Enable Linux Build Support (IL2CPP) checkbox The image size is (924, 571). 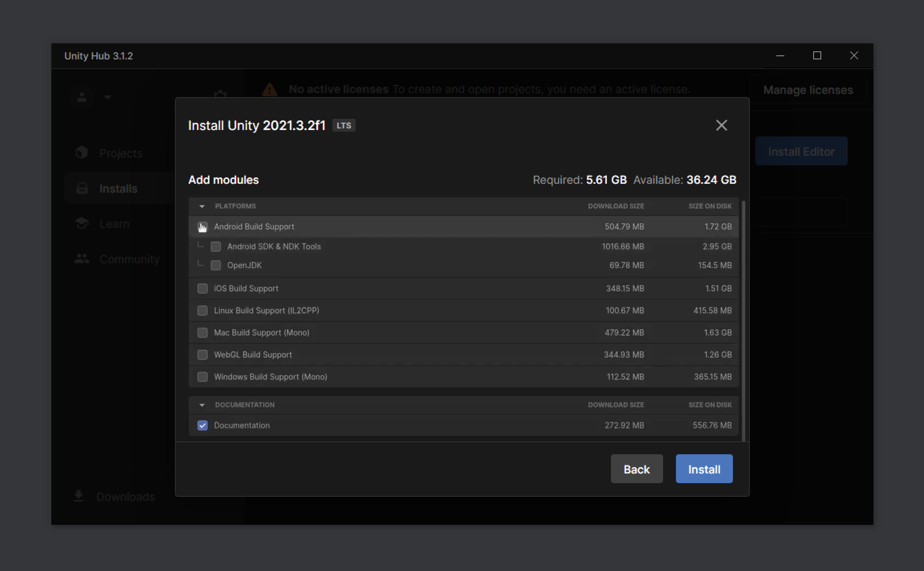[202, 311]
